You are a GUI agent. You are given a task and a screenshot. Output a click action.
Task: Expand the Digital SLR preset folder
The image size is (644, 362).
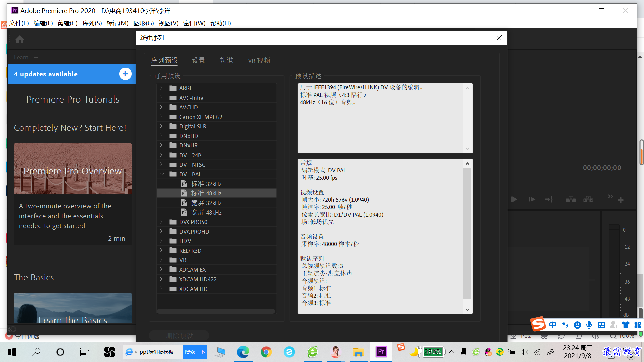pos(161,126)
